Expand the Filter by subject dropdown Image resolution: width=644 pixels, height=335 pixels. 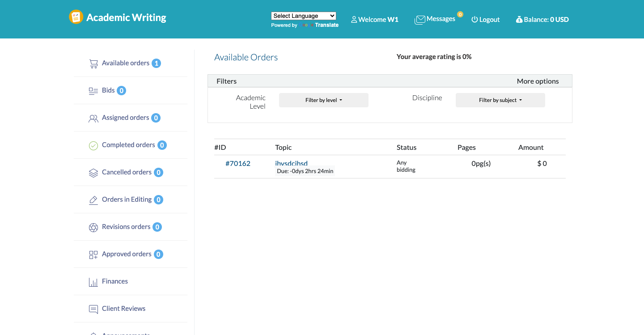coord(500,100)
